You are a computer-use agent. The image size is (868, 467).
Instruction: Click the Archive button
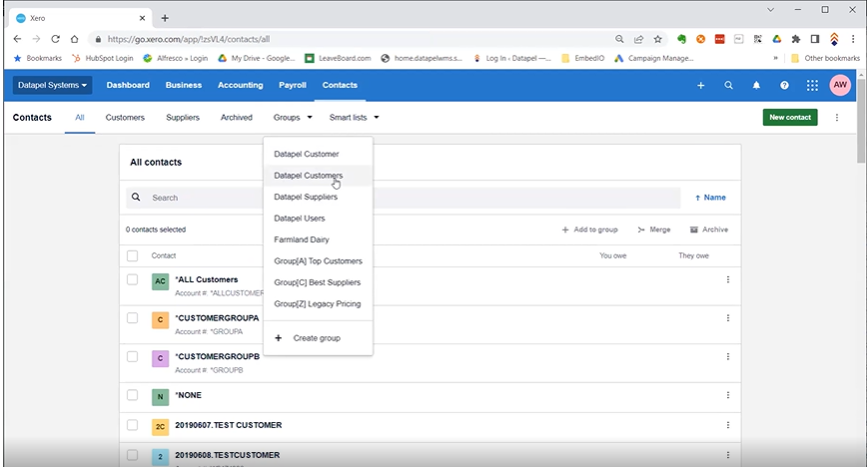[709, 230]
